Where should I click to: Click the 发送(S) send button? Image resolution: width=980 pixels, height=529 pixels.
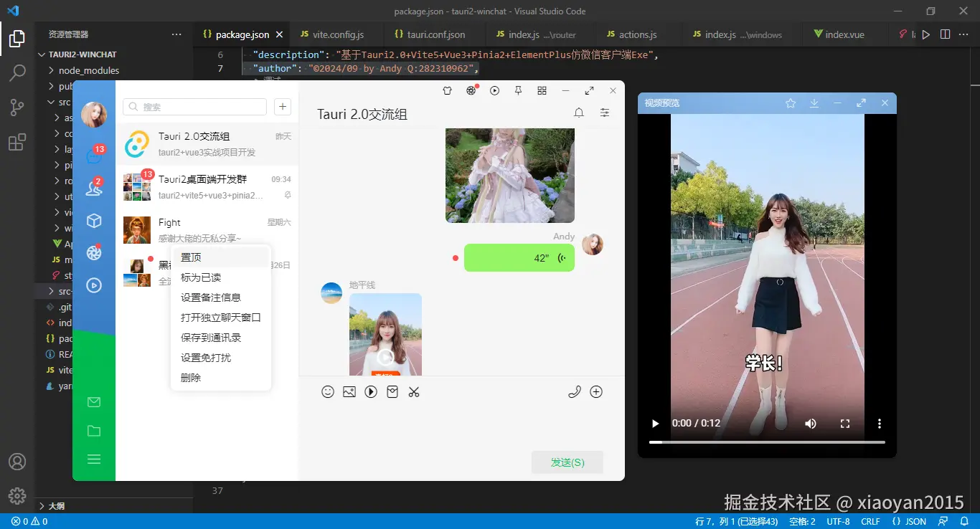[567, 462]
